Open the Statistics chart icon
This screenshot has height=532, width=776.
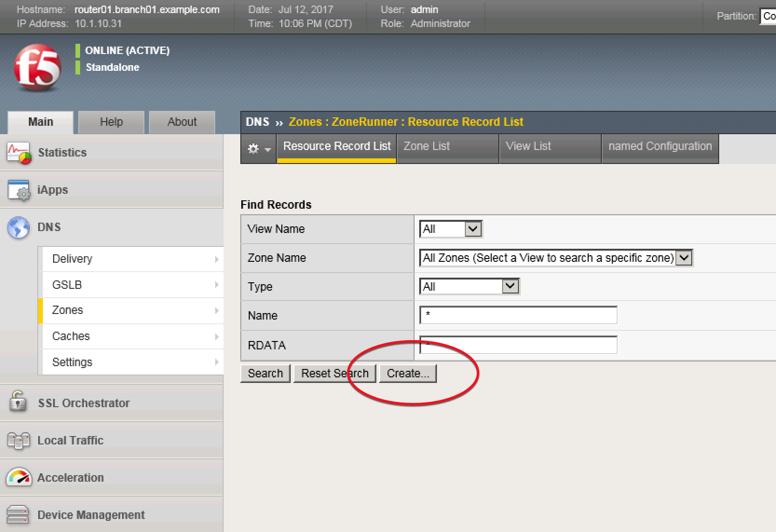click(x=19, y=153)
